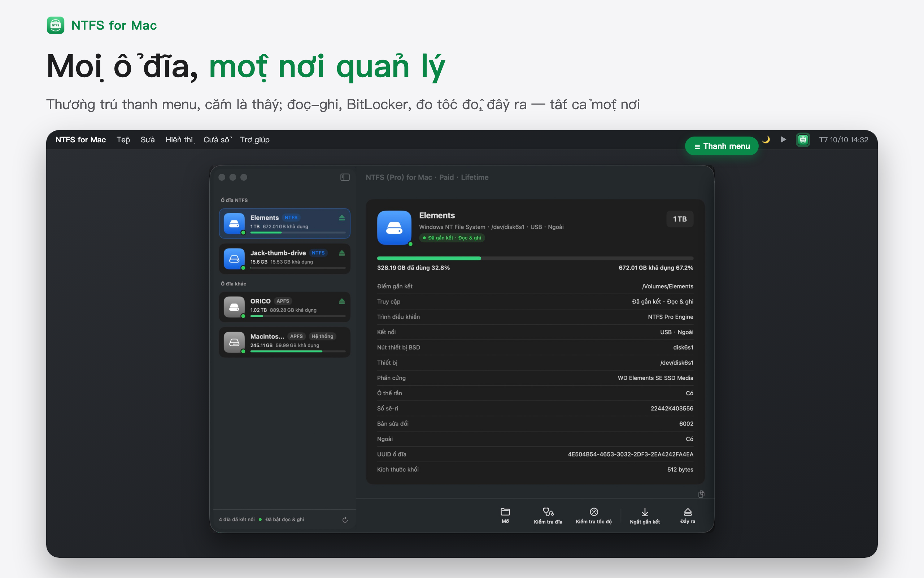Click the 1 TB capacity badge
The width and height of the screenshot is (924, 578).
click(x=680, y=219)
